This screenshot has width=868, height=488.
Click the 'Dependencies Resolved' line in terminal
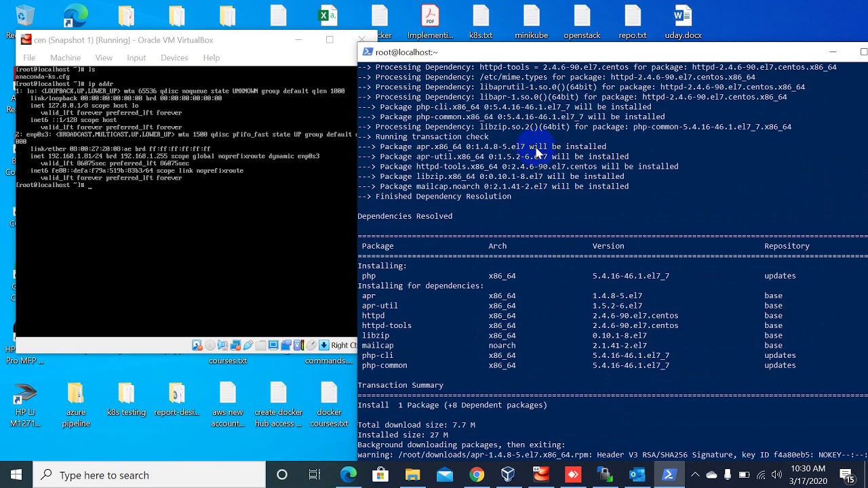pos(405,216)
